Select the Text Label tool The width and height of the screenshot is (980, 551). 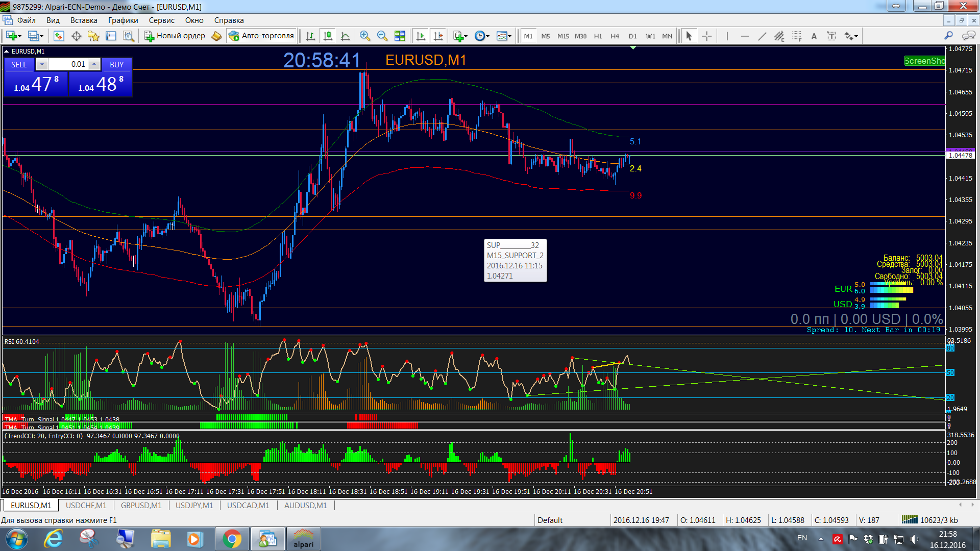pos(831,36)
